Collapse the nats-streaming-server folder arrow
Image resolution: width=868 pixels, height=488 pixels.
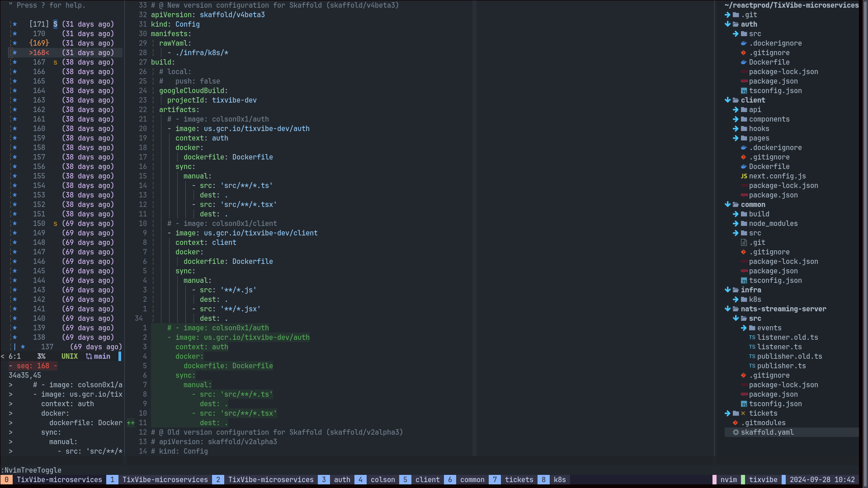[x=727, y=309]
